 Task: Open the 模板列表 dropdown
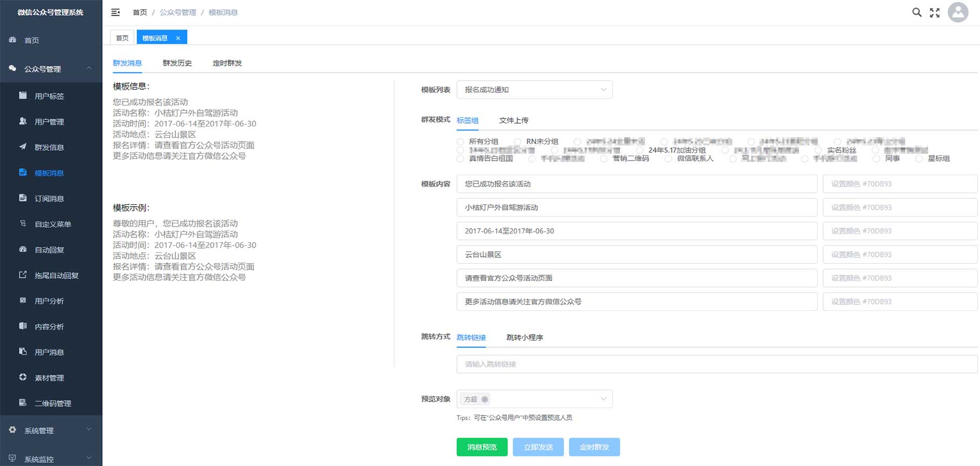(534, 90)
